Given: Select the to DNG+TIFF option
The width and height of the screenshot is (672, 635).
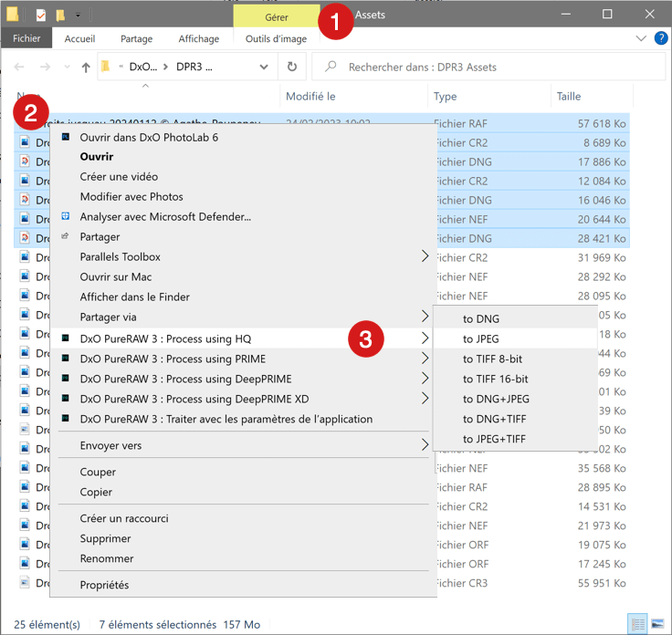Looking at the screenshot, I should [515, 419].
